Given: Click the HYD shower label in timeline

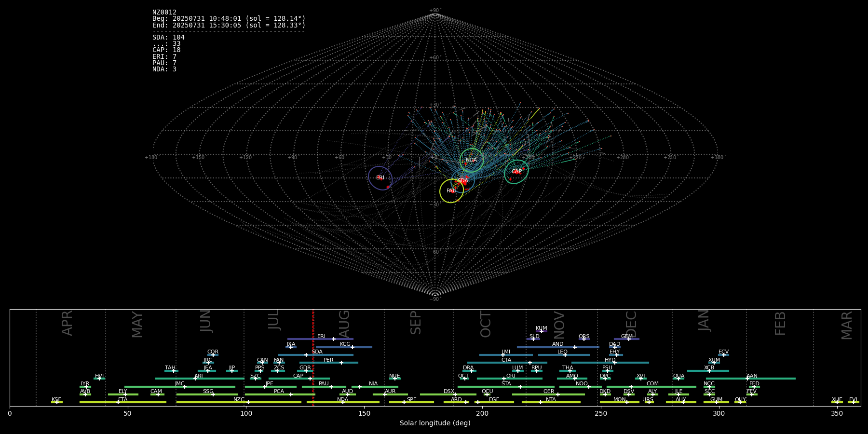Looking at the screenshot, I should [610, 360].
